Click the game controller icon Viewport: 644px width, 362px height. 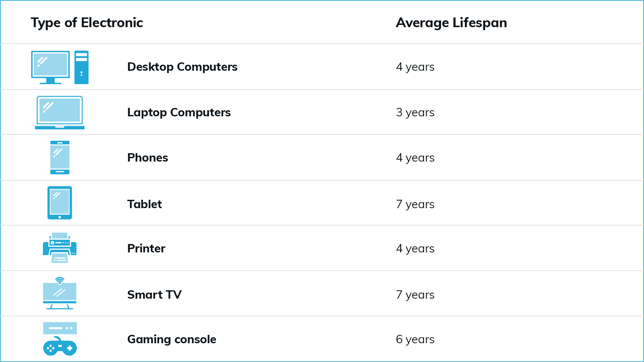point(60,346)
